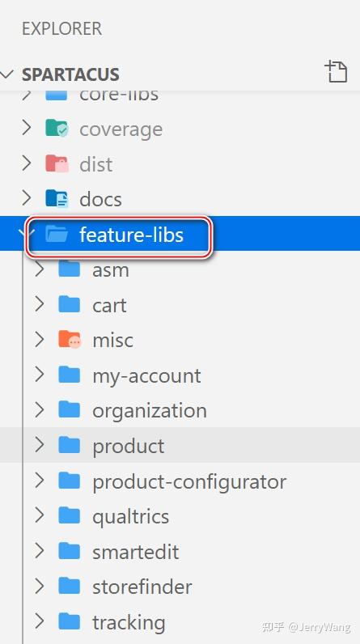Click the New File icon
Image resolution: width=360 pixels, height=644 pixels.
(336, 71)
